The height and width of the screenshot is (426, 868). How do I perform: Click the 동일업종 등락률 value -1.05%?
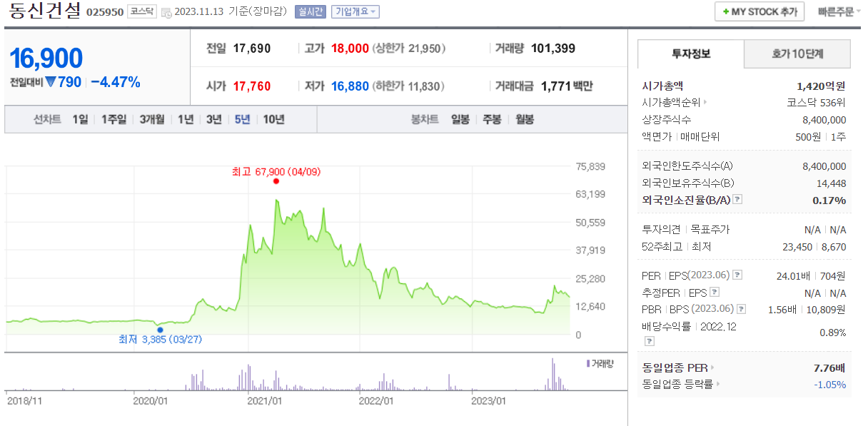click(830, 385)
